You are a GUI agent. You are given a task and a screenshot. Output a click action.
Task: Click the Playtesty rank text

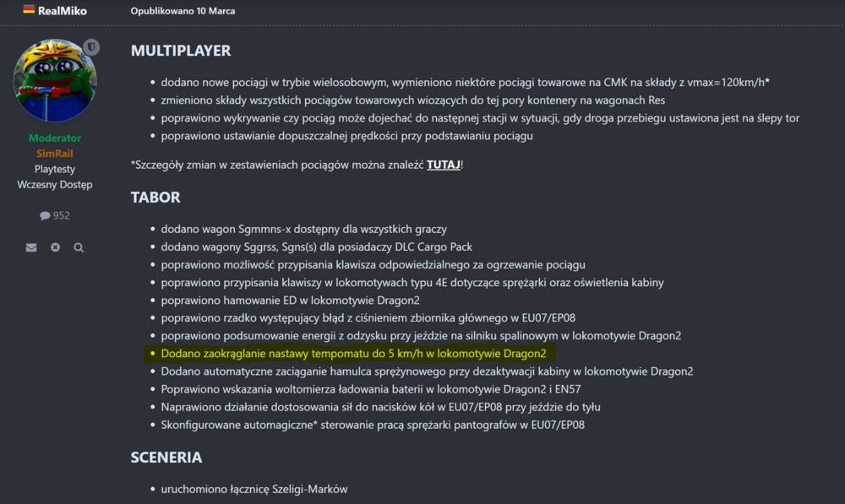tap(55, 169)
